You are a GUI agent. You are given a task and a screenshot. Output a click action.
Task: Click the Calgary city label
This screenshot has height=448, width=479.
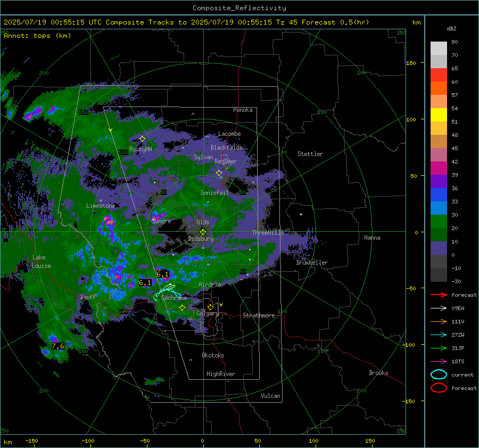208,313
